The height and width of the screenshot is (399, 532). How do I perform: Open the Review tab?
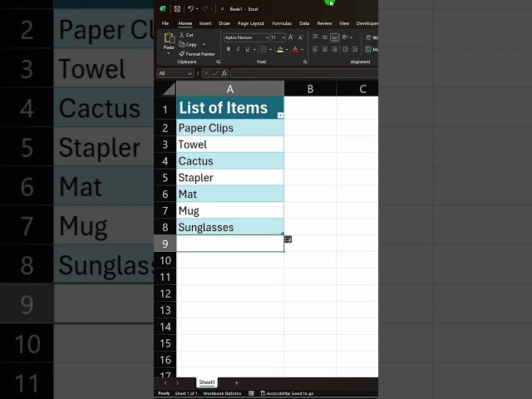pyautogui.click(x=324, y=23)
